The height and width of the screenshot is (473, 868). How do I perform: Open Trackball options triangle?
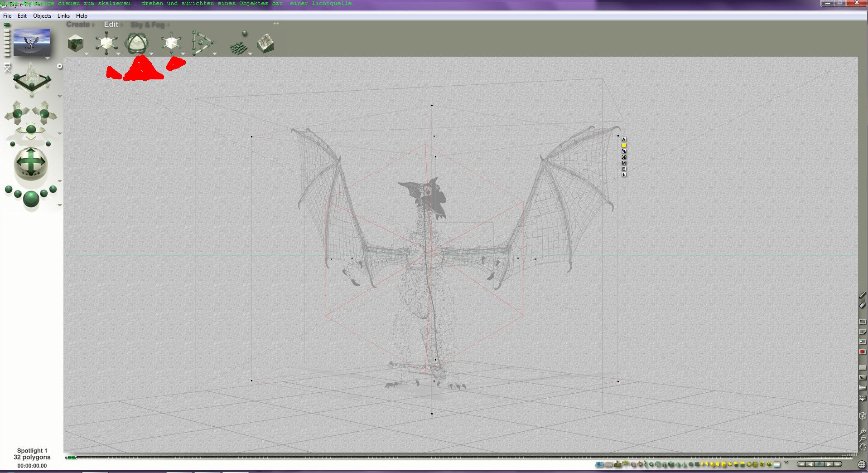tap(59, 181)
